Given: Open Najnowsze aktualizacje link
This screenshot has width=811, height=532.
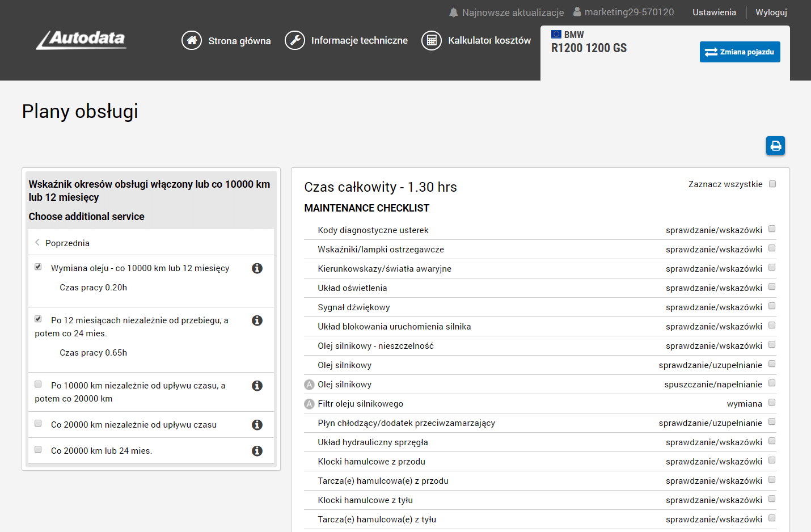Looking at the screenshot, I should click(x=513, y=12).
